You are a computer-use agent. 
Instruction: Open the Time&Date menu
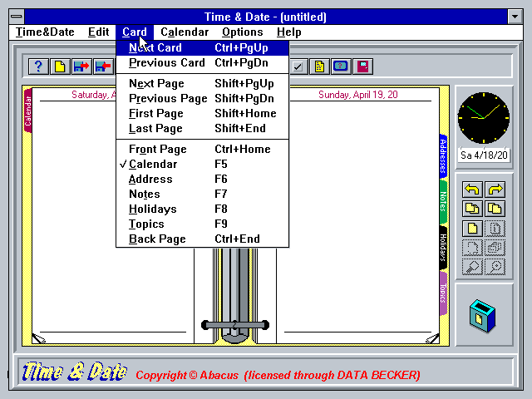click(x=45, y=32)
